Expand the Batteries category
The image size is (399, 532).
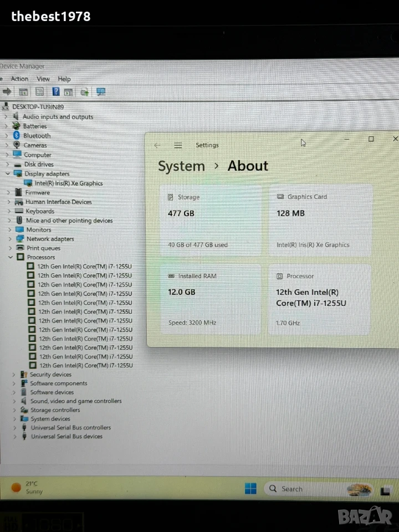(6, 126)
